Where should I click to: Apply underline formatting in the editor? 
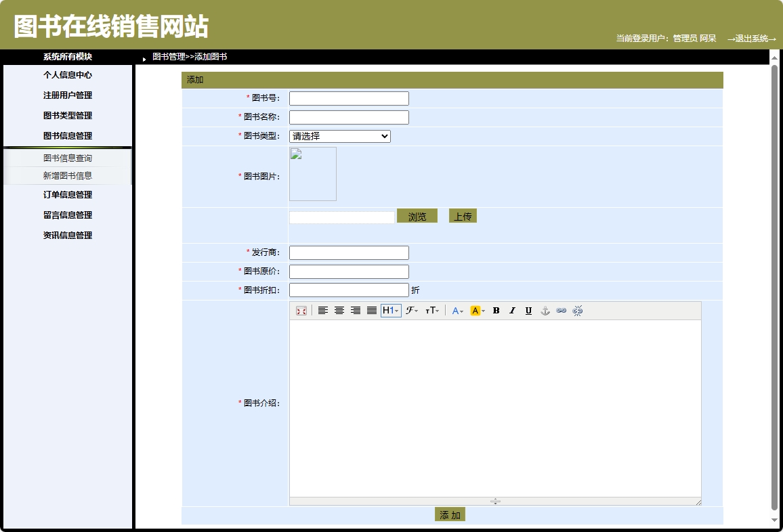[x=528, y=311]
